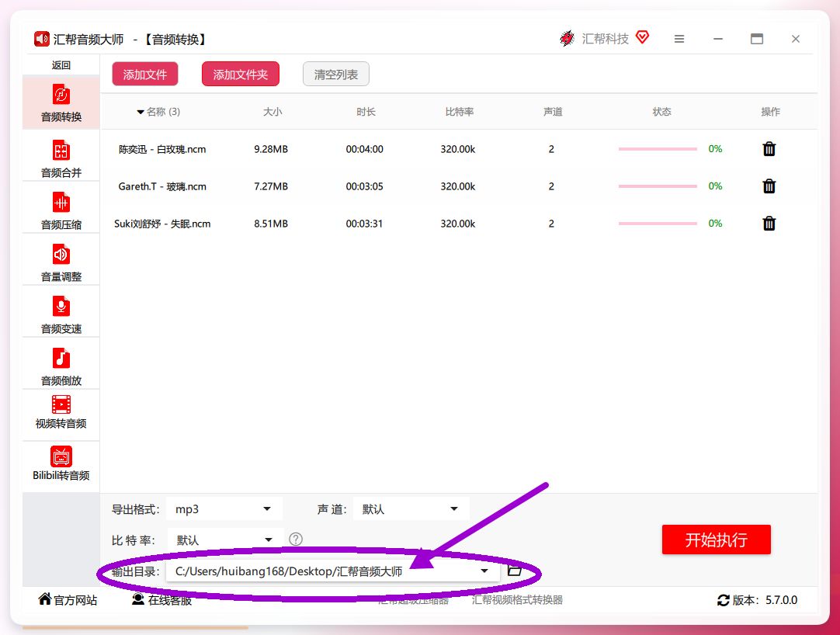Open the 声道 默认 dropdown
The width and height of the screenshot is (840, 635).
point(411,509)
